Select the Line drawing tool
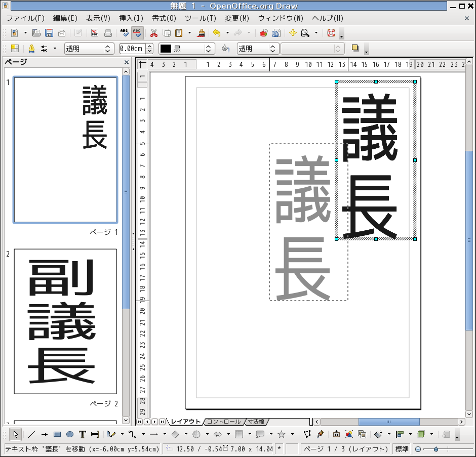Screen dimensions: 476x457 click(x=31, y=434)
